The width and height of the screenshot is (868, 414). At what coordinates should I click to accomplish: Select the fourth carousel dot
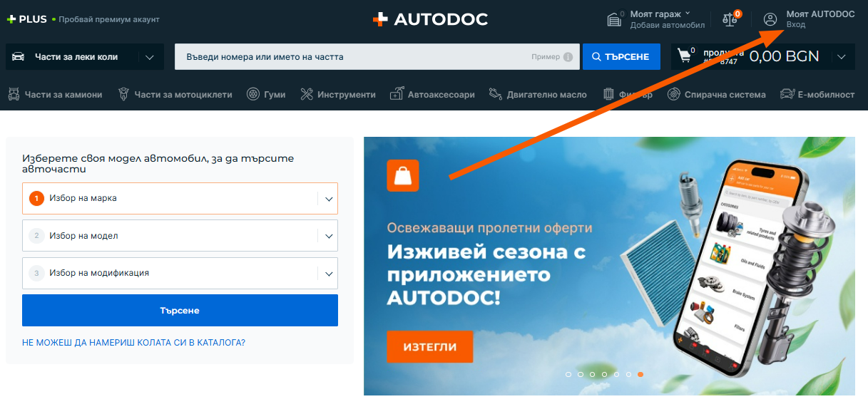pos(605,374)
